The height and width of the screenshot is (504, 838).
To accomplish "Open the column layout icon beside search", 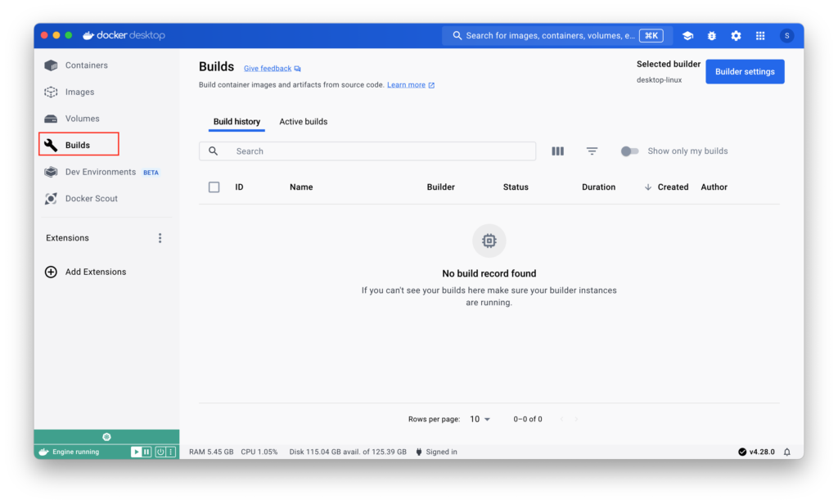I will (558, 151).
